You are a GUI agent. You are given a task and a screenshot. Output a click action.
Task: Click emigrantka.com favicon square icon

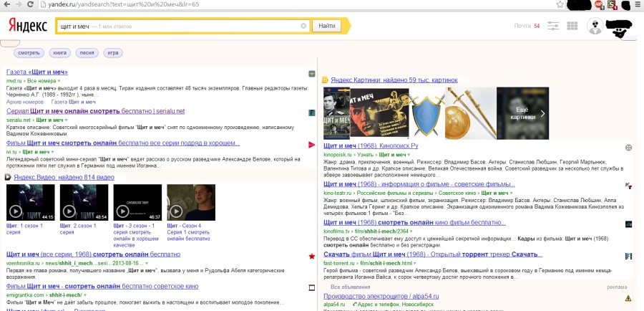pos(312,288)
